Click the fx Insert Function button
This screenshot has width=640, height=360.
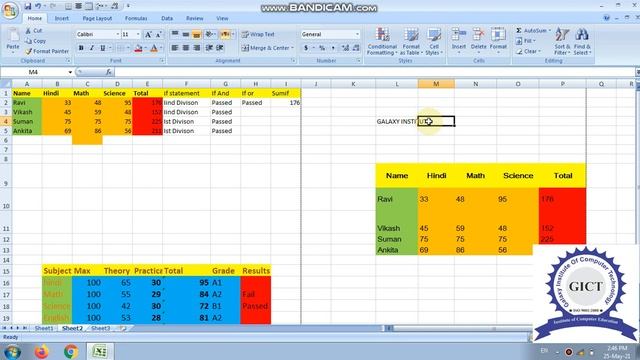coord(109,72)
